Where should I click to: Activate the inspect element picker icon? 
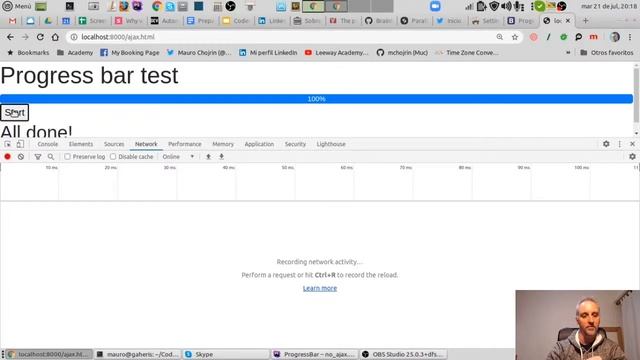point(7,144)
